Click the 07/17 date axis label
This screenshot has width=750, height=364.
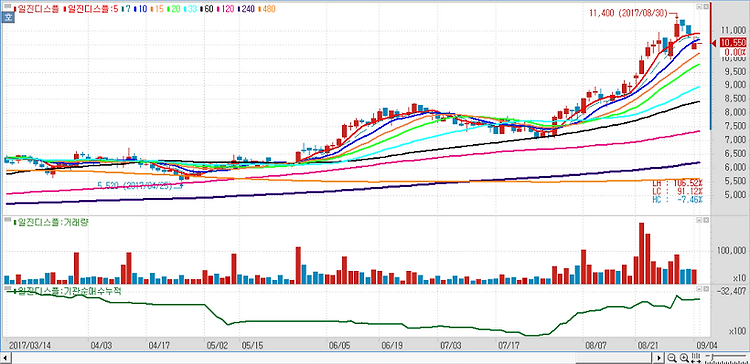[x=508, y=344]
